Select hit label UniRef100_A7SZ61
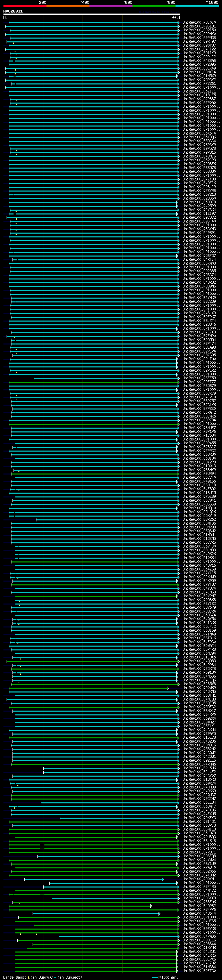Viewport: 222px width, 980px height. tap(199, 84)
